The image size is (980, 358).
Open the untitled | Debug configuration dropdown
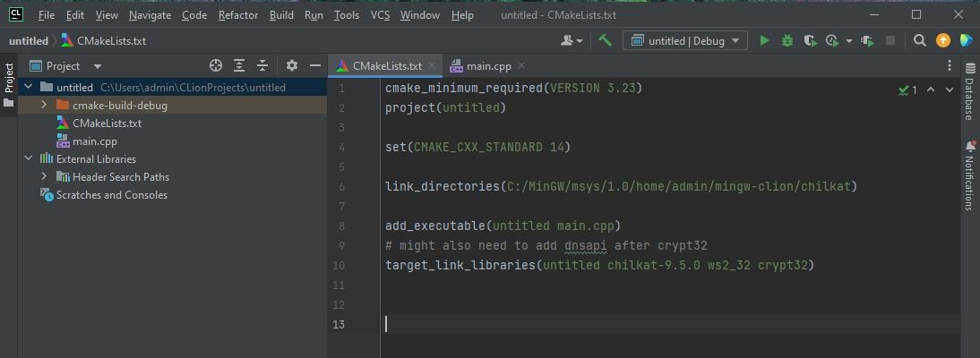pyautogui.click(x=686, y=40)
